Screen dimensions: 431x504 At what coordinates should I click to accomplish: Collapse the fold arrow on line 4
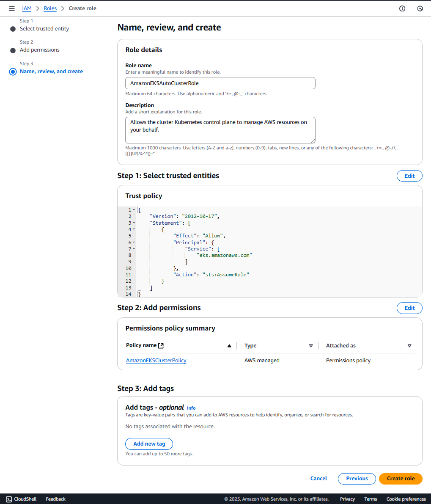[x=134, y=229]
